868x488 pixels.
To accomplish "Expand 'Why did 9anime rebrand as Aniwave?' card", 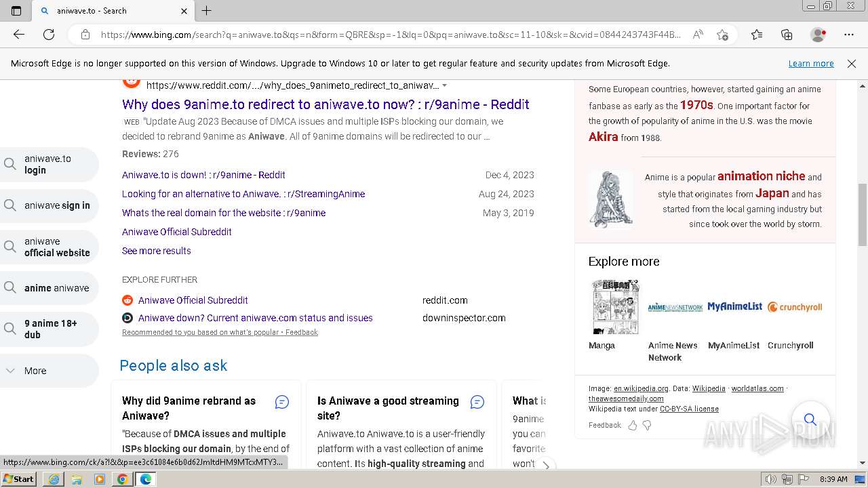I will tap(189, 408).
